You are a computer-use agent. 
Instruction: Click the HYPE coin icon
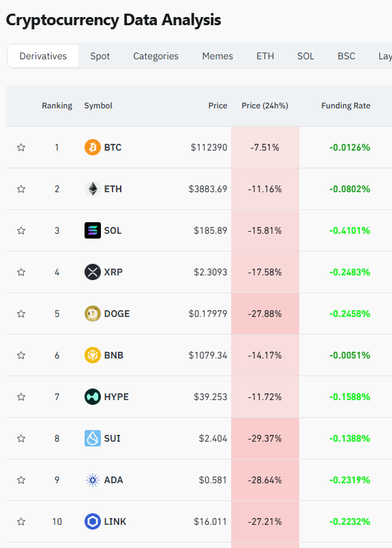tap(93, 397)
